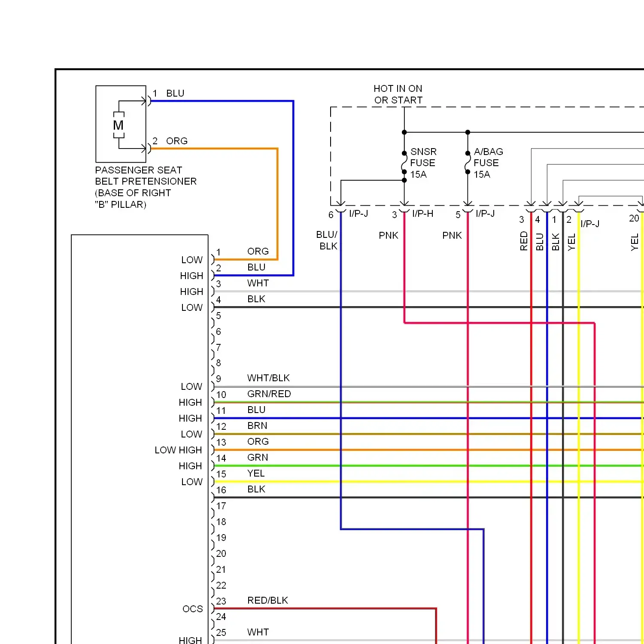Viewport: 644px width, 644px height.
Task: Click the 'PASSENGER SEAT BELT PRETENSIONER' caption
Action: 146,187
